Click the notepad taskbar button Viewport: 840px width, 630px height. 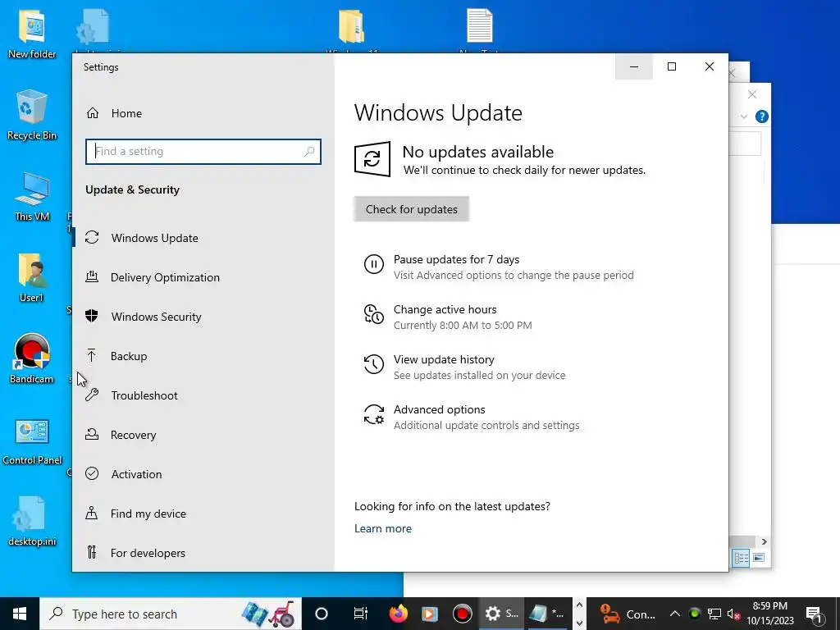[546, 614]
